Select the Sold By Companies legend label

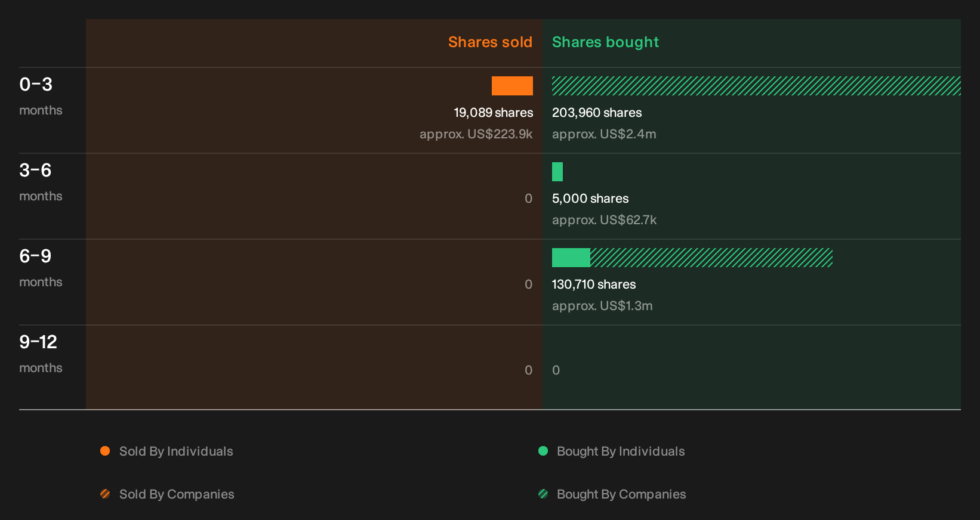(177, 494)
